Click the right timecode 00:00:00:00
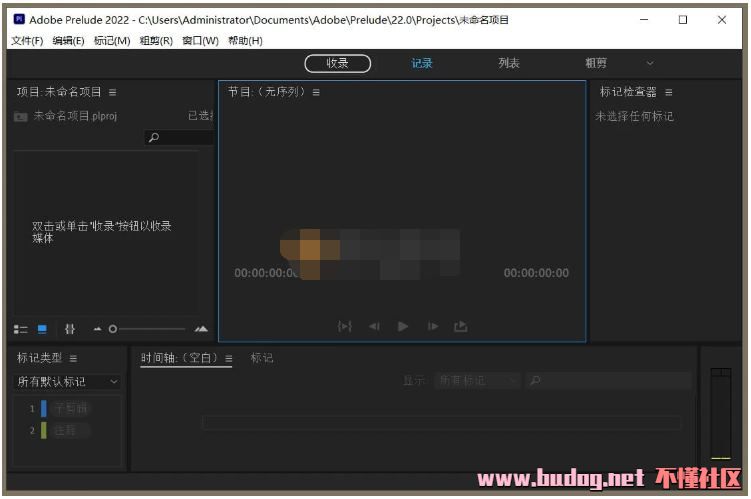 click(536, 273)
